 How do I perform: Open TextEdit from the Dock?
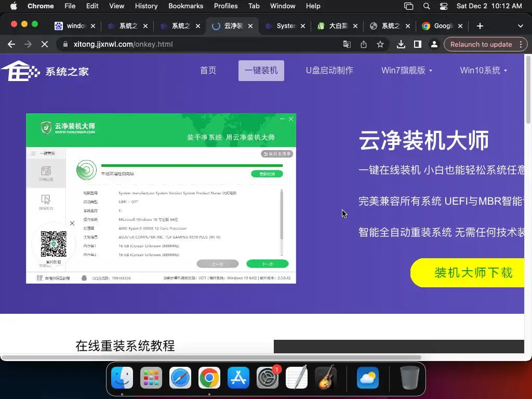[297, 378]
